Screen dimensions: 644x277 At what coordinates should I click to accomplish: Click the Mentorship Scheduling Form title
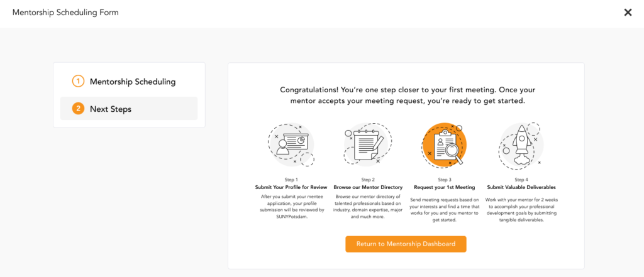[65, 13]
